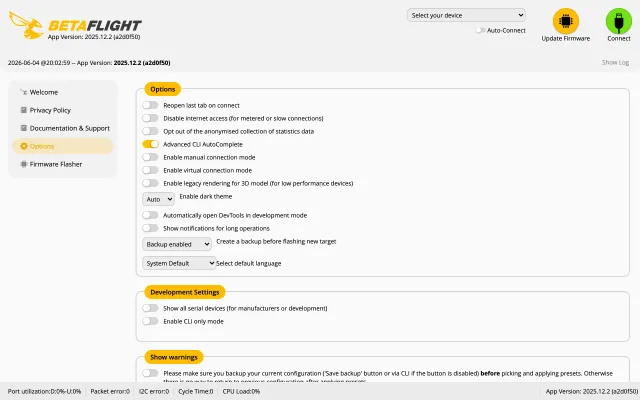Screen dimensions: 640x400
Task: Click the log timestamp line
Action: [89, 63]
